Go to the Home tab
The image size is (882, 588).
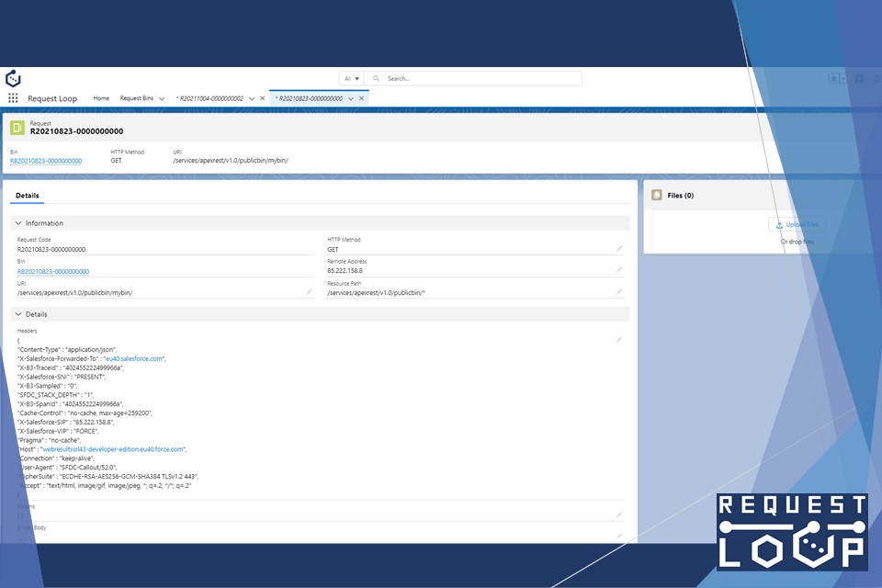pos(101,98)
